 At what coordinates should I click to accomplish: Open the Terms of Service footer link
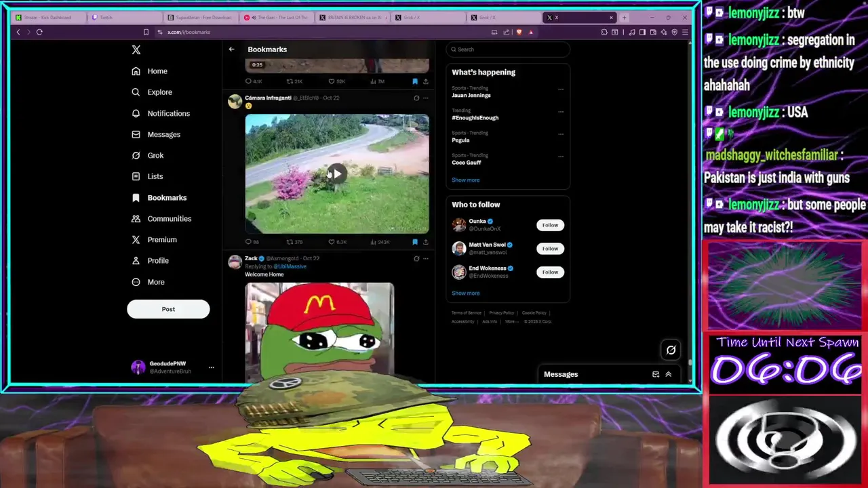[x=467, y=313]
